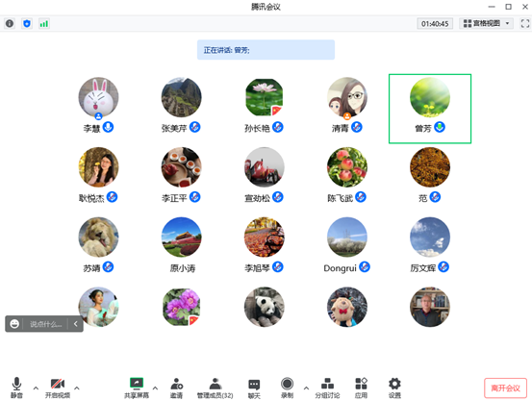The width and height of the screenshot is (532, 401).
Task: Open the emoji reaction smiley icon
Action: (14, 324)
